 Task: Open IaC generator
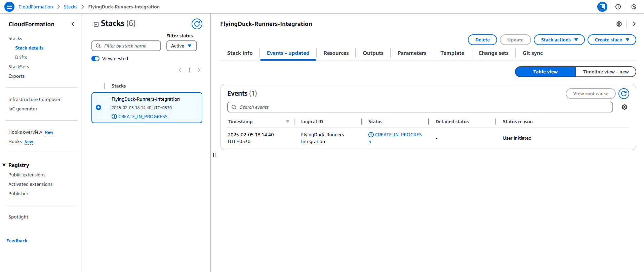pyautogui.click(x=23, y=109)
